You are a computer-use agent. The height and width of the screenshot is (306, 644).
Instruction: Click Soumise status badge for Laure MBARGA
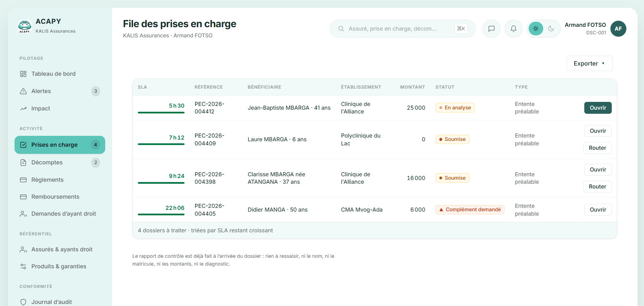pos(452,139)
